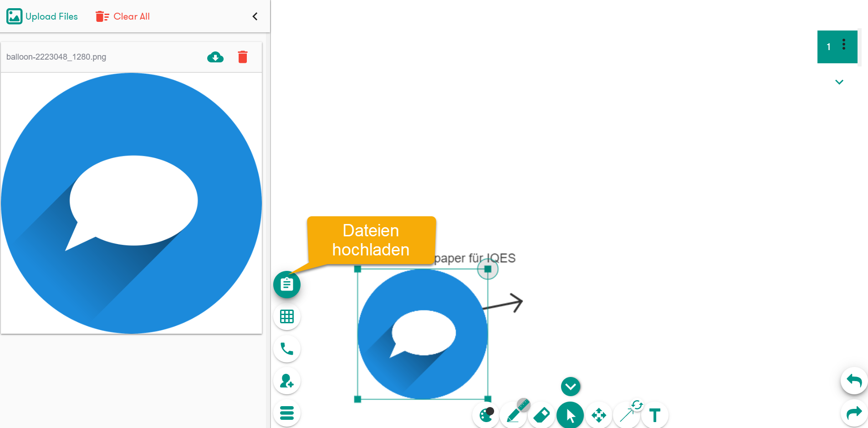Screen dimensions: 868x428
Task: Collapse the file panel with the left chevron
Action: click(255, 16)
